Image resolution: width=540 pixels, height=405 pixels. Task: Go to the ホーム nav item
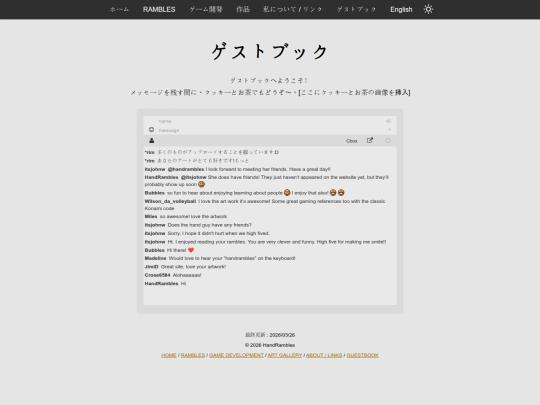120,9
